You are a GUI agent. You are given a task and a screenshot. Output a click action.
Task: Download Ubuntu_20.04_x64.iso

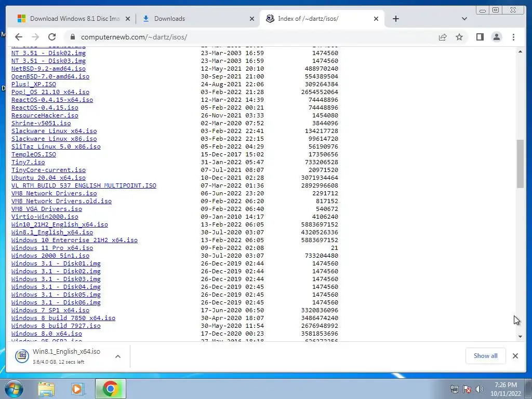pos(48,178)
